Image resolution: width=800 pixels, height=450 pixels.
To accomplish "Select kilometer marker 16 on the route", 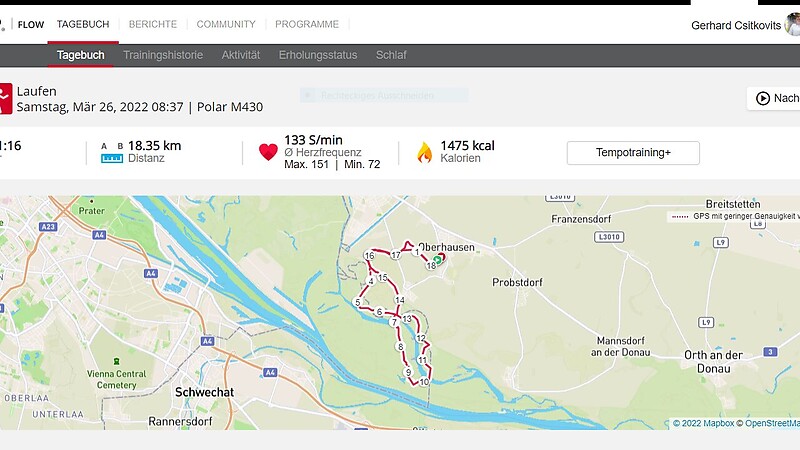I will tap(369, 256).
